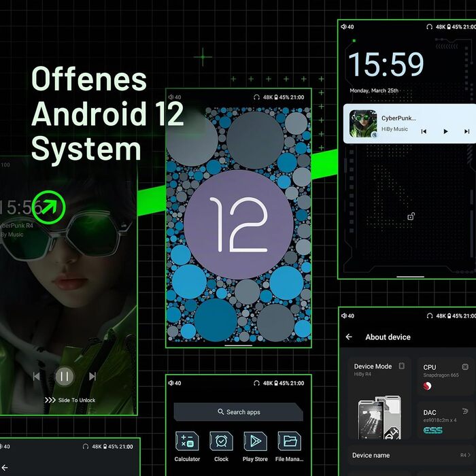Tap the Search apps field

[x=238, y=412]
